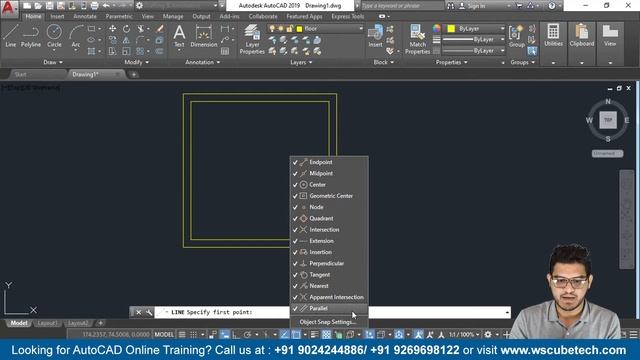Click the Undo arrow in quick access toolbar
The height and width of the screenshot is (360, 640).
point(106,6)
